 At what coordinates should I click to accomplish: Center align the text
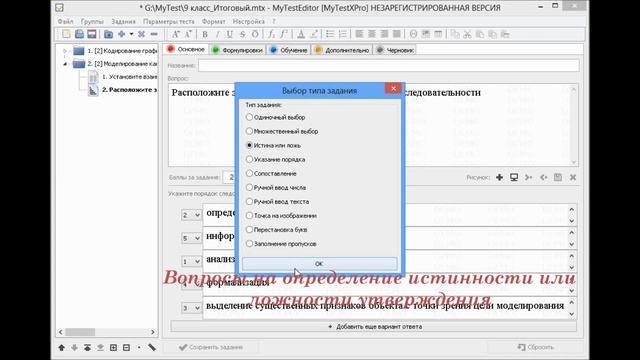(372, 34)
